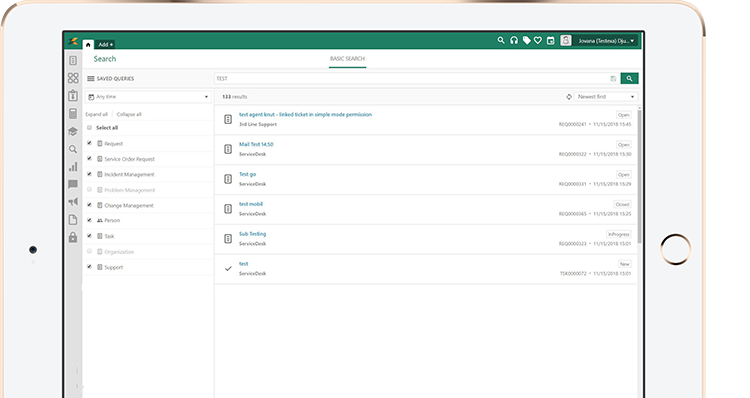Toggle the Select all checkbox

coord(89,128)
